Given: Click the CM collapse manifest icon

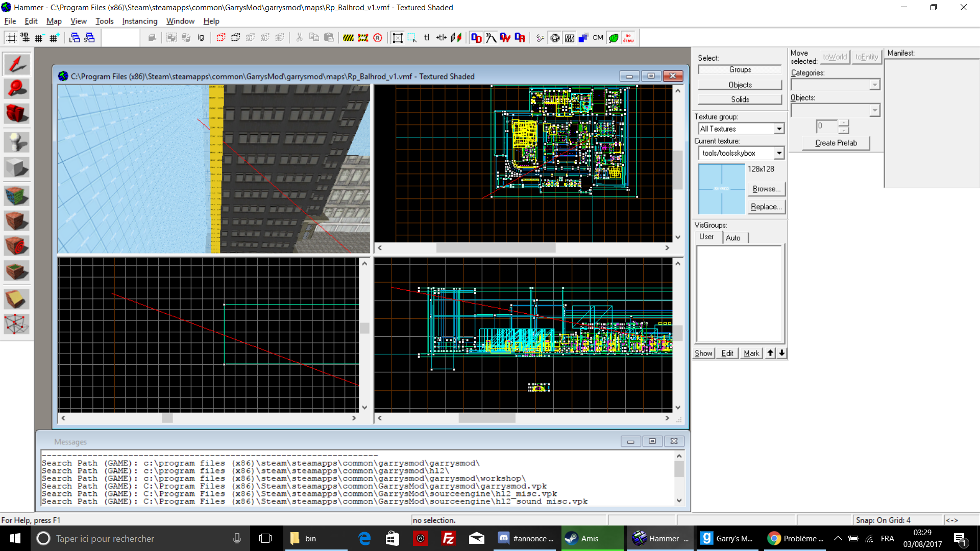Looking at the screenshot, I should click(x=598, y=38).
